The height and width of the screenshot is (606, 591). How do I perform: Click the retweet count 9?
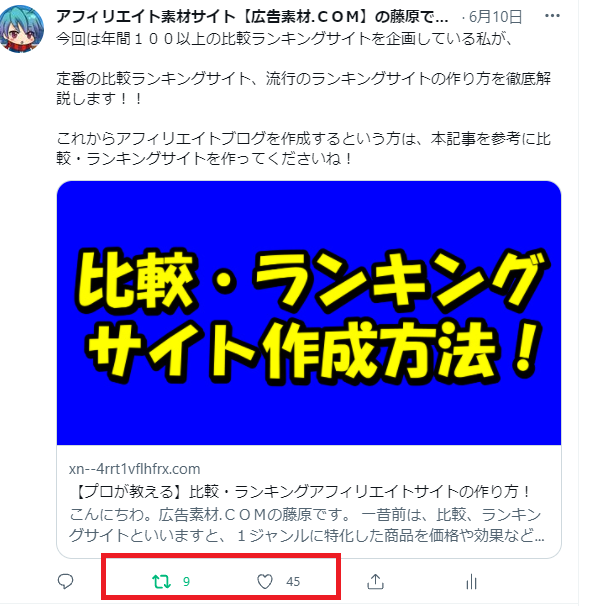(186, 582)
